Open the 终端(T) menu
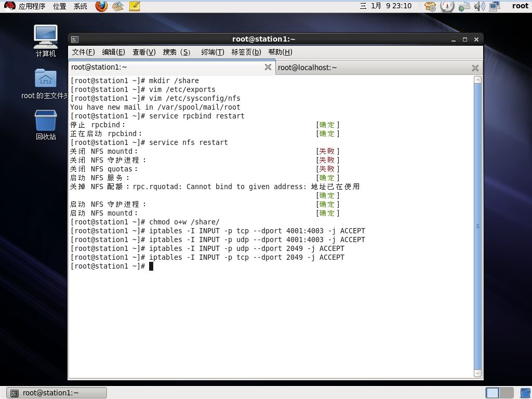532x399 pixels. (x=212, y=52)
